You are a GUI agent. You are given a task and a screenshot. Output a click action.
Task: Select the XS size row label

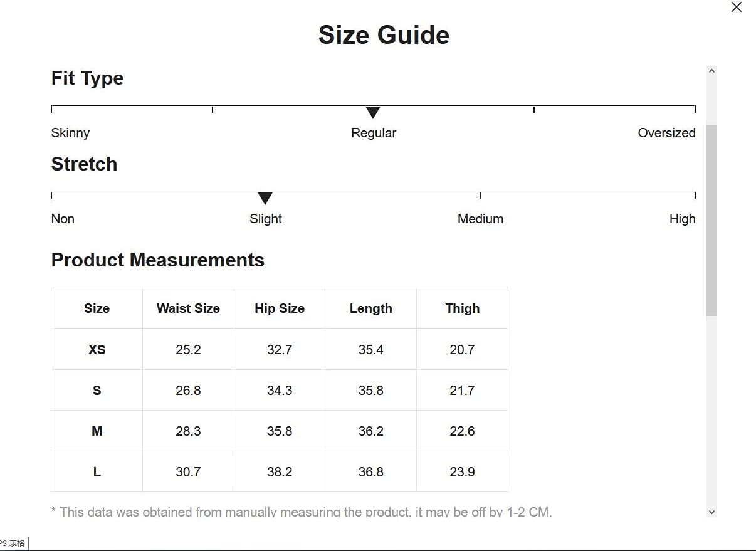point(97,350)
